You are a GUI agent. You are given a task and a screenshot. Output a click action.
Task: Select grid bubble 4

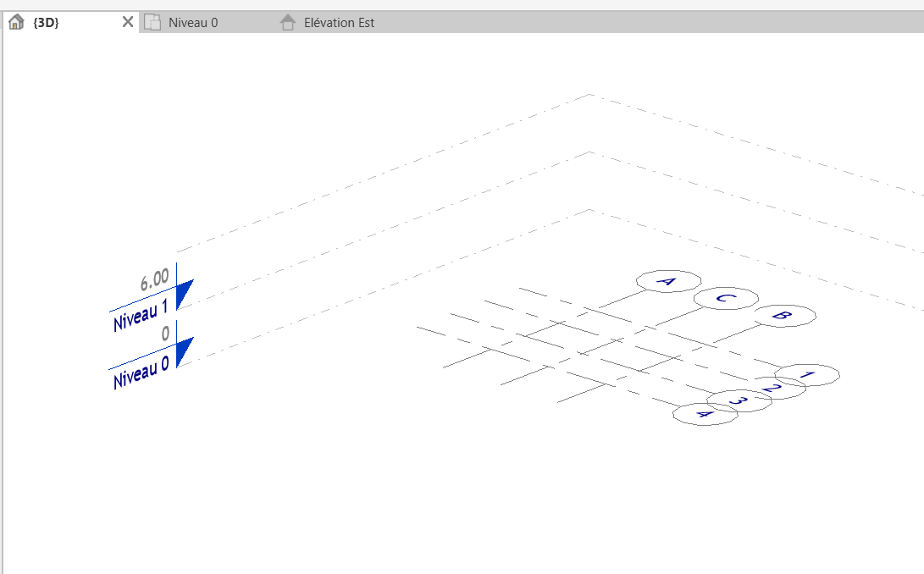pos(705,414)
